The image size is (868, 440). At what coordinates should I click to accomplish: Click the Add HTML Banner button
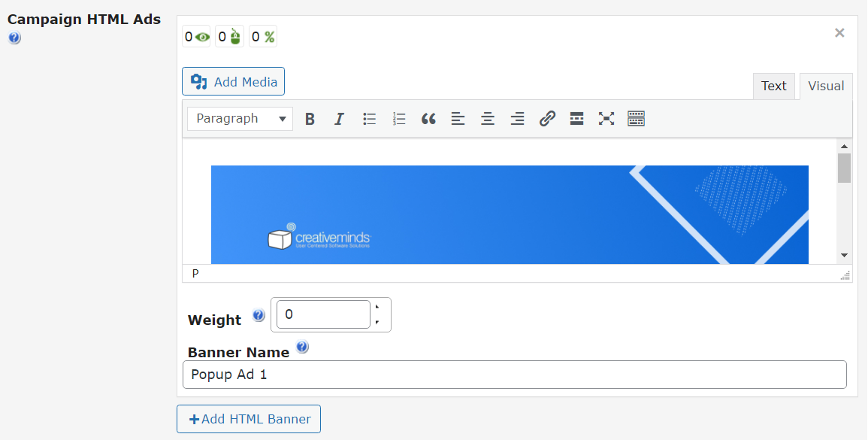click(249, 419)
